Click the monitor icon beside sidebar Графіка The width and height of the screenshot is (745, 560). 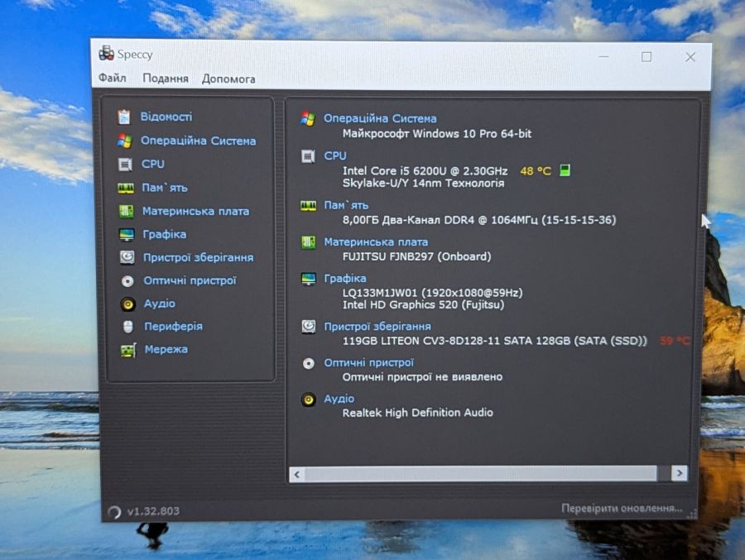click(127, 235)
